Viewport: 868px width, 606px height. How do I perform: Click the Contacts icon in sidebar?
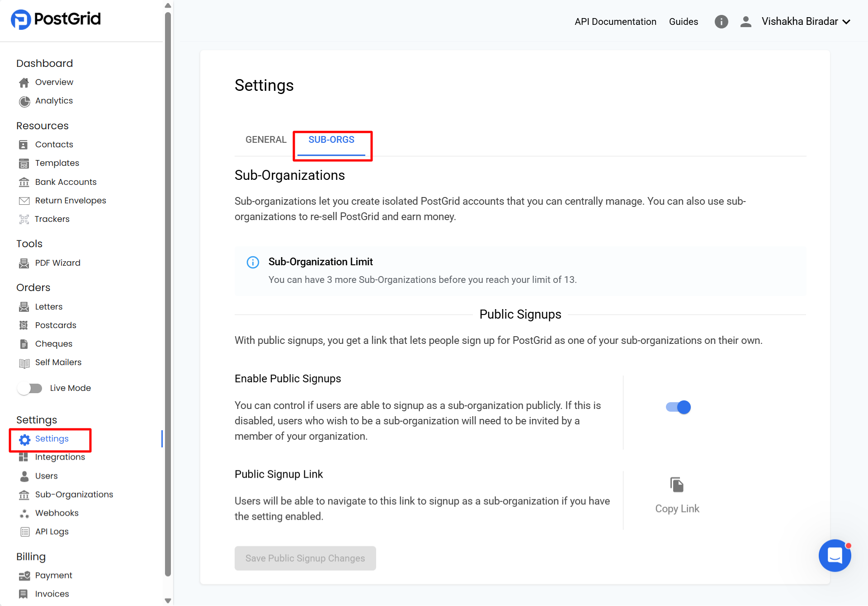(x=24, y=145)
